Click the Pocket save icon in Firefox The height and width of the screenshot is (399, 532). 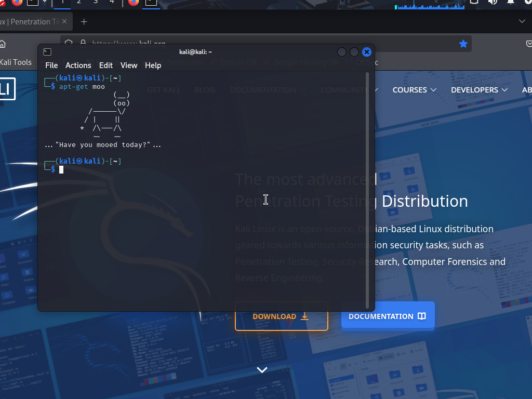click(528, 44)
